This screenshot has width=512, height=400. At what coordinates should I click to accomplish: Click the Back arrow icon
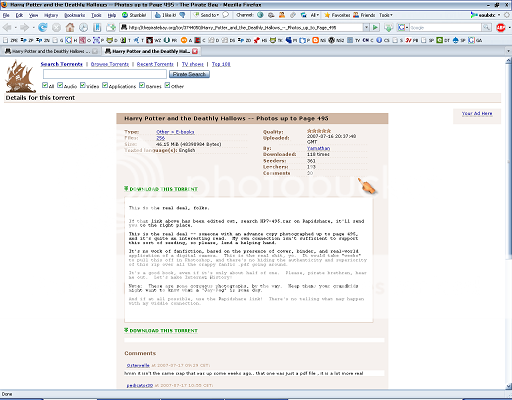tap(7, 27)
